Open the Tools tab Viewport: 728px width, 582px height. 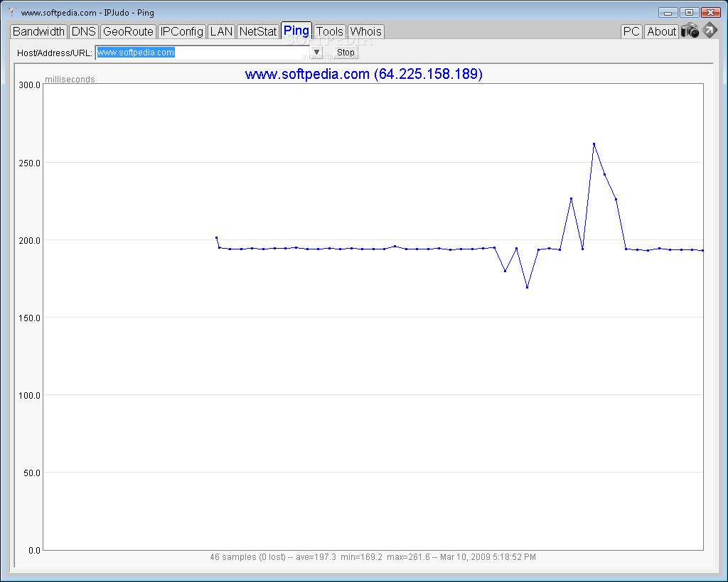pos(330,31)
